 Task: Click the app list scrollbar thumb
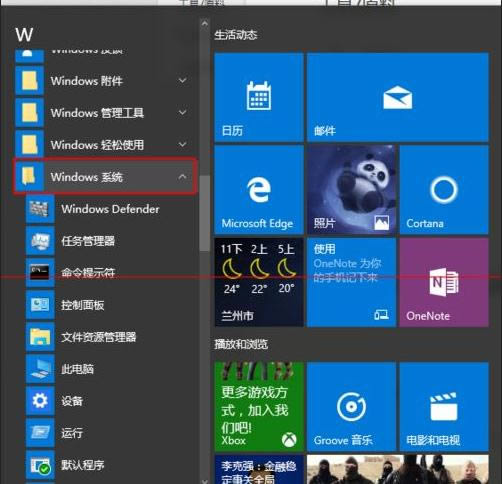[205, 213]
